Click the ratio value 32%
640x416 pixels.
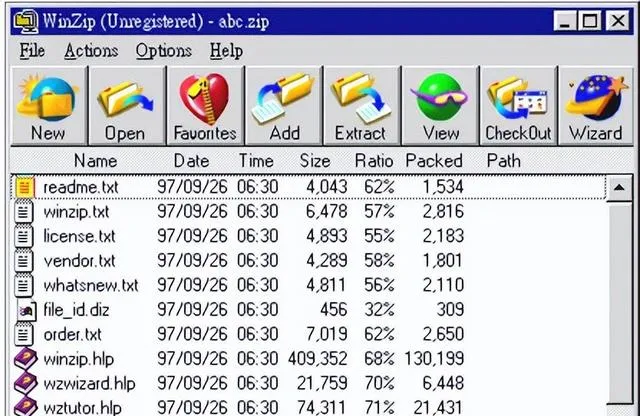379,310
